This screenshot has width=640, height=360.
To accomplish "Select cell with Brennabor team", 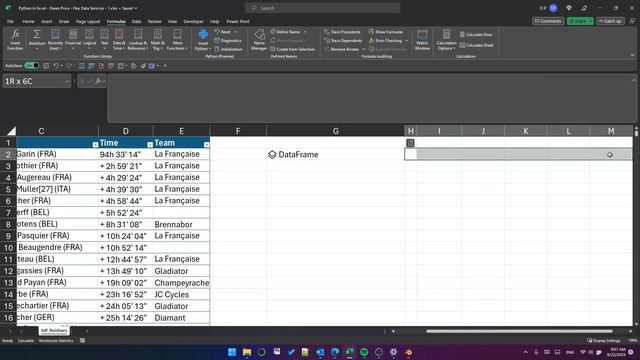I will coord(181,224).
